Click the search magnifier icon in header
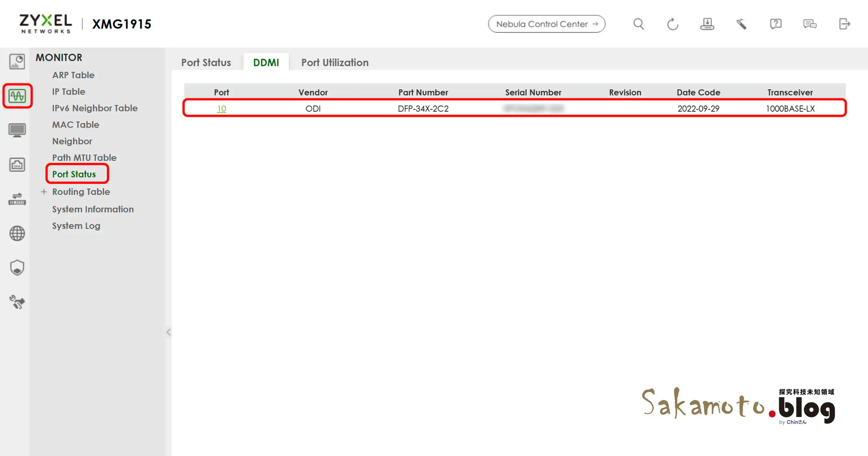This screenshot has height=456, width=868. (638, 24)
